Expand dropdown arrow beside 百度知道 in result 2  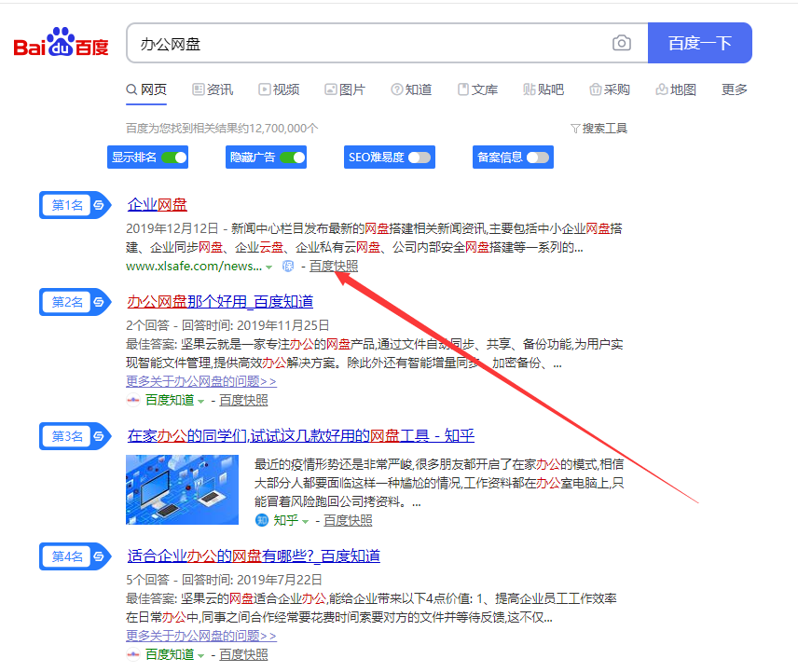(x=201, y=402)
